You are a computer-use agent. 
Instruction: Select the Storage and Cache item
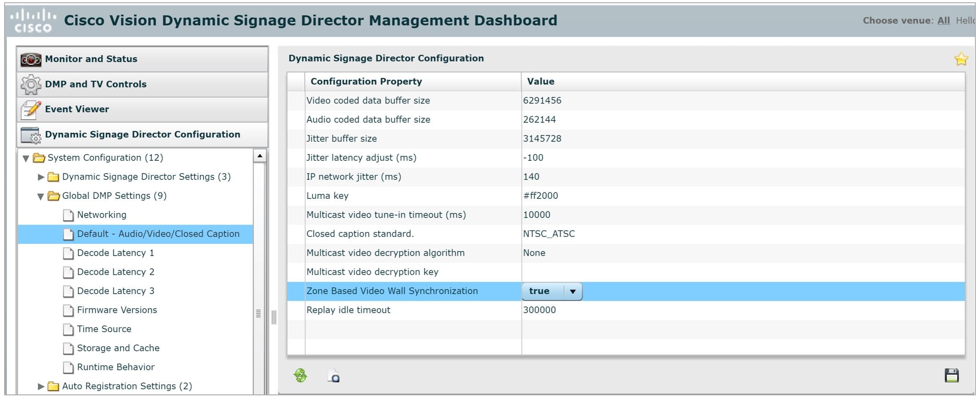click(x=118, y=348)
